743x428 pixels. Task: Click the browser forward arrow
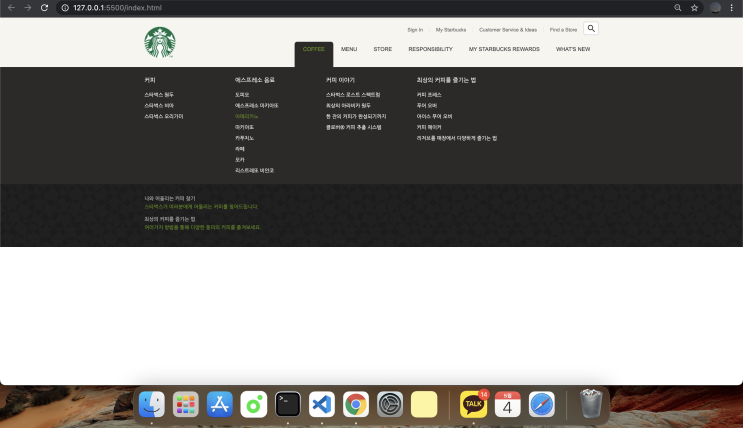click(27, 8)
